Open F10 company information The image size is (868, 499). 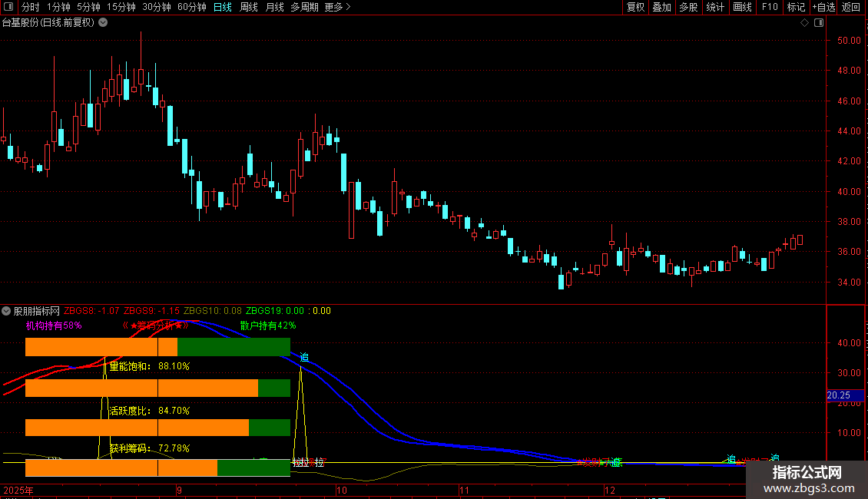pyautogui.click(x=770, y=7)
